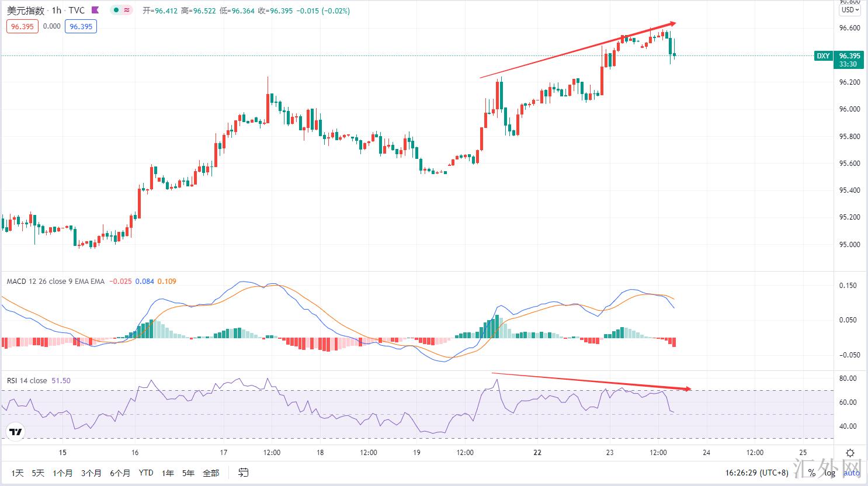Click the 美元指数 symbol title

25,11
